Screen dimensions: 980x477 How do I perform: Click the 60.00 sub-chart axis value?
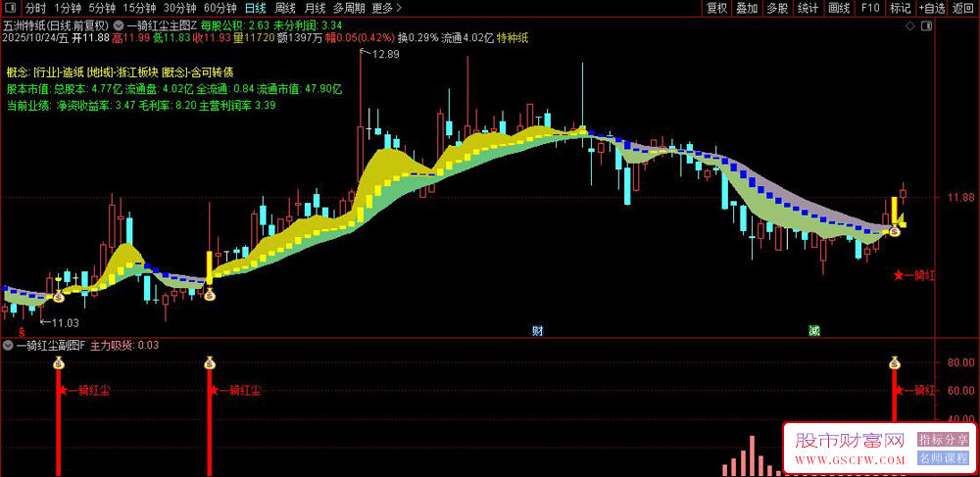click(961, 391)
